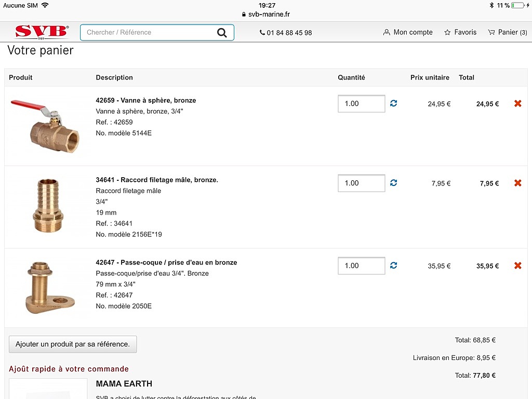Viewport: 532px width, 399px height.
Task: Open the Vanne à sphère product link
Action: coord(146,100)
